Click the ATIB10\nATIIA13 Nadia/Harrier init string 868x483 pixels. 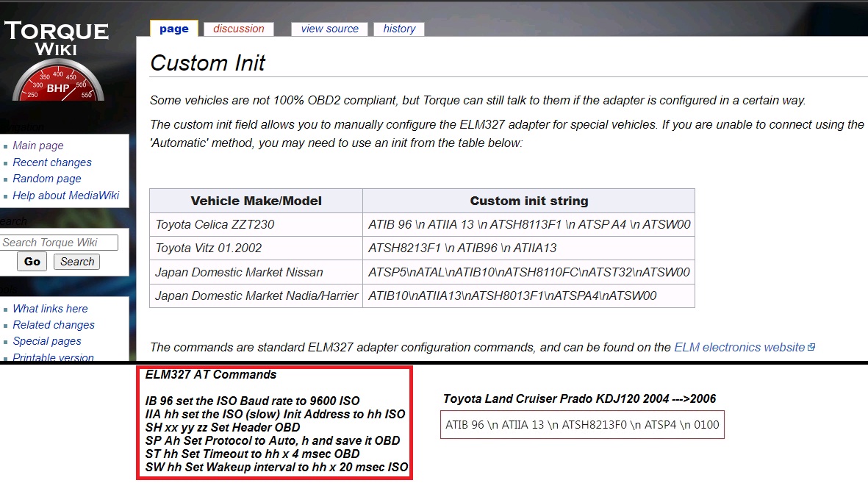click(528, 296)
